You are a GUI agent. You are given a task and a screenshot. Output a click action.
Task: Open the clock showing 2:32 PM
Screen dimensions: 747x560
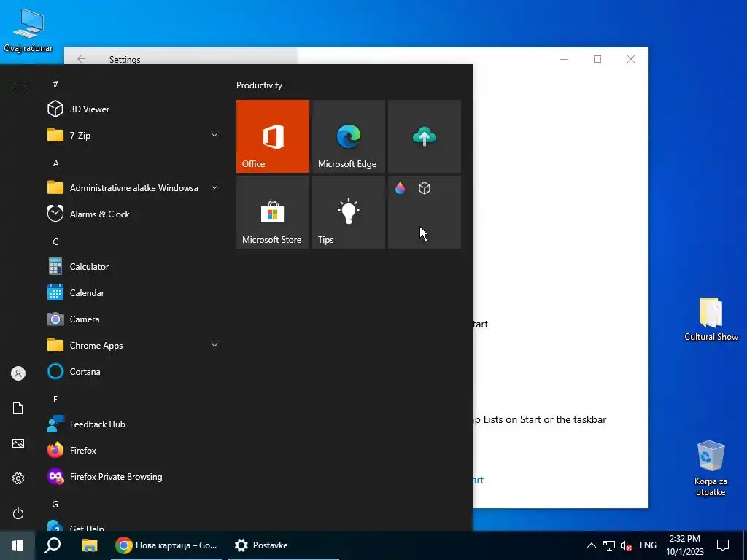pos(684,545)
